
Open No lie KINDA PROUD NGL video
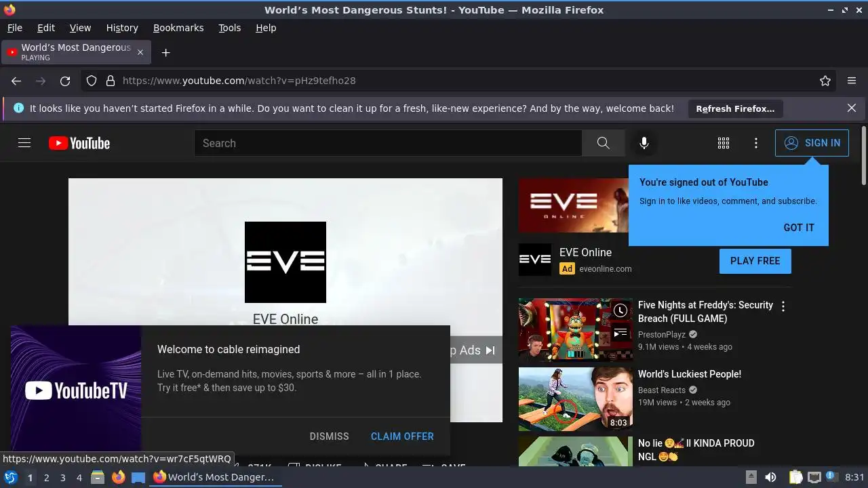(696, 450)
